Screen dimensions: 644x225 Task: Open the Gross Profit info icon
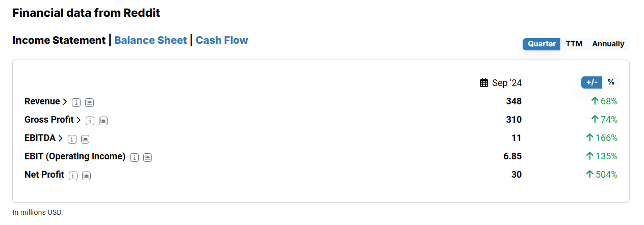point(90,121)
